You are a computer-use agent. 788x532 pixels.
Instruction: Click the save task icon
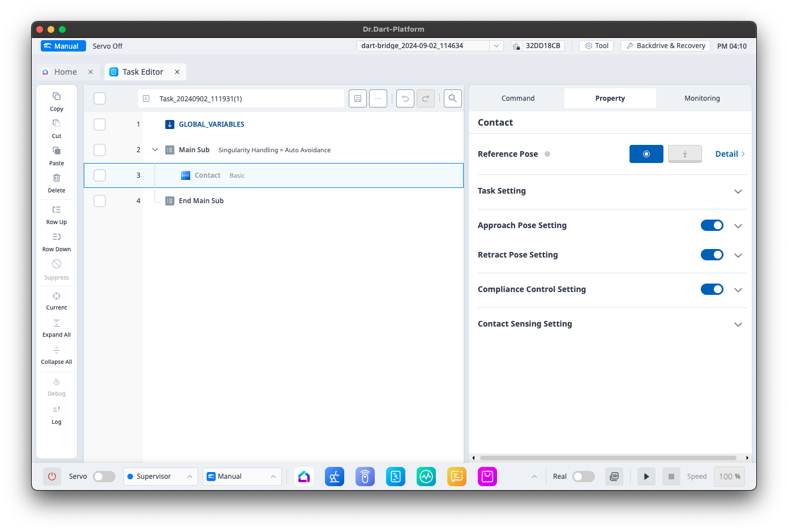pyautogui.click(x=358, y=98)
